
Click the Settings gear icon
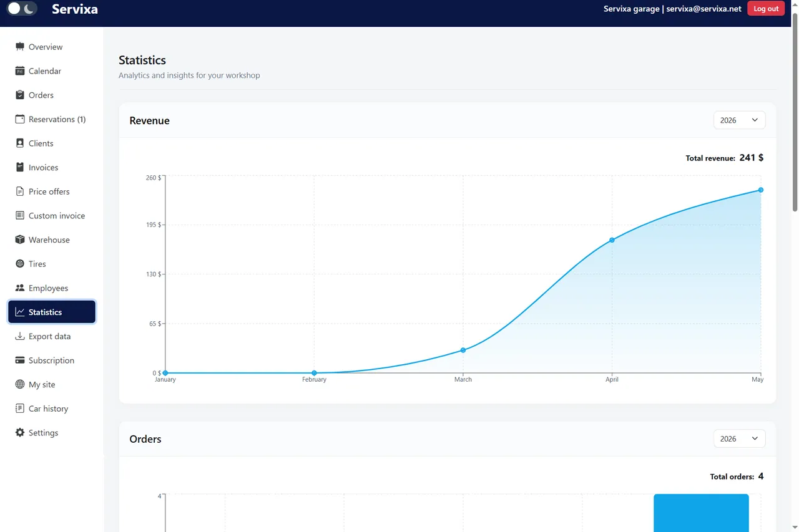20,433
